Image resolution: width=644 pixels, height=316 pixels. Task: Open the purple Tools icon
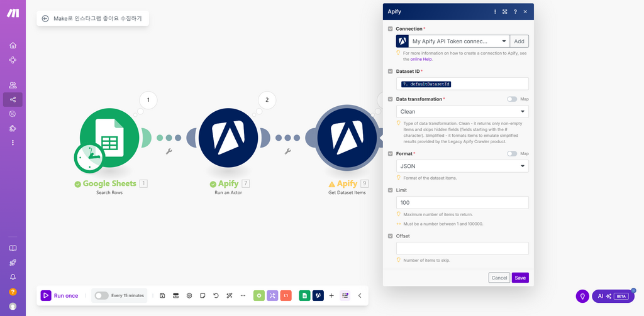point(272,295)
